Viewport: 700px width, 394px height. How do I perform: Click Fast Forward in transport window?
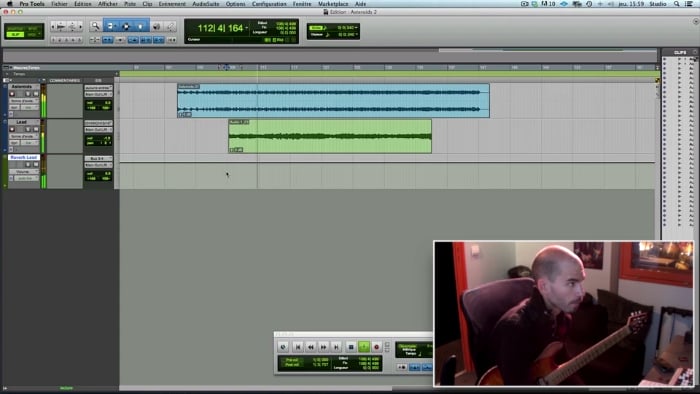point(324,347)
